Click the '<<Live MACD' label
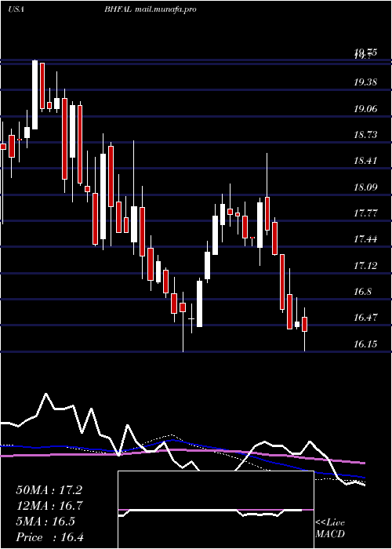This screenshot has height=549, width=392. 330,529
